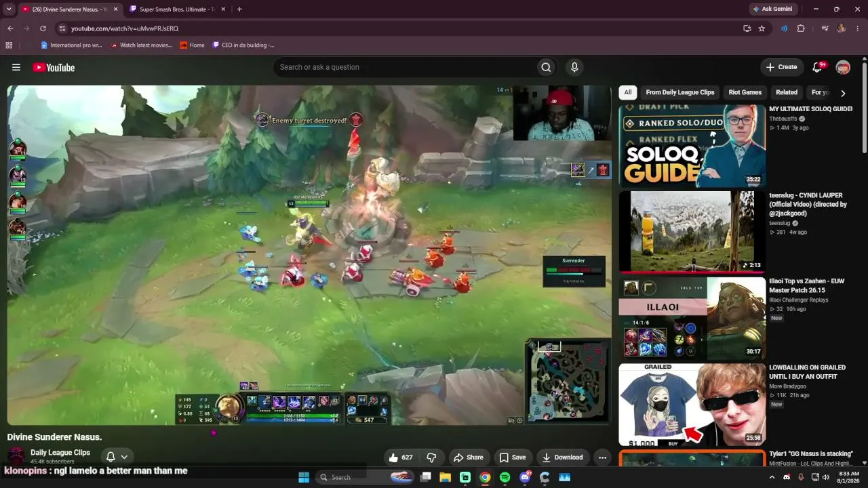Go to the YouTube home logo
The width and height of the screenshot is (868, 488).
pyautogui.click(x=54, y=67)
